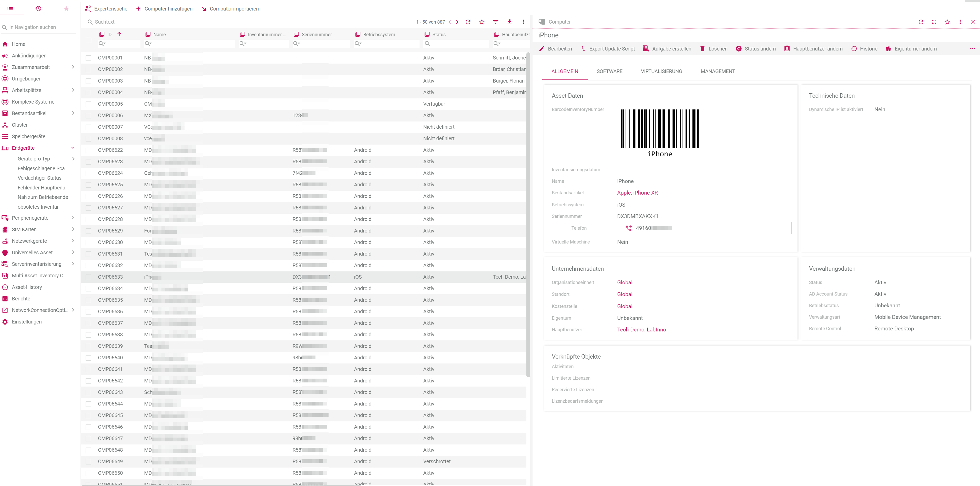Expand the SIM Karten navigation item
This screenshot has width=980, height=486.
point(73,229)
